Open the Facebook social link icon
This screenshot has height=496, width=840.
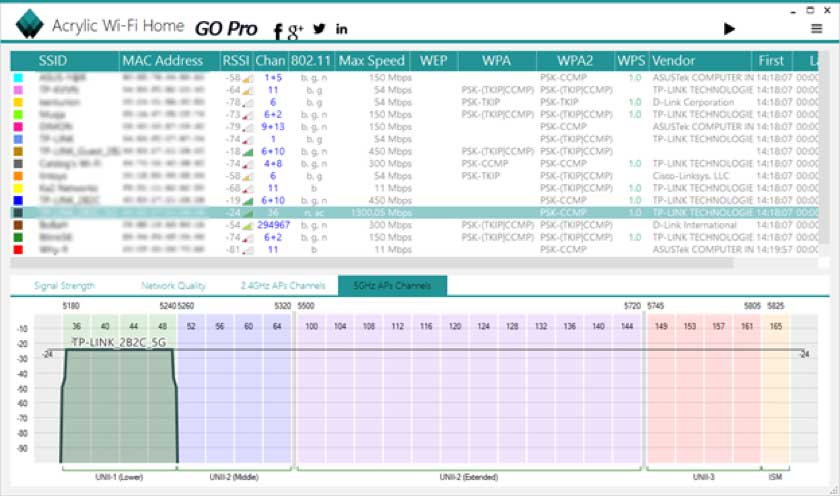278,30
